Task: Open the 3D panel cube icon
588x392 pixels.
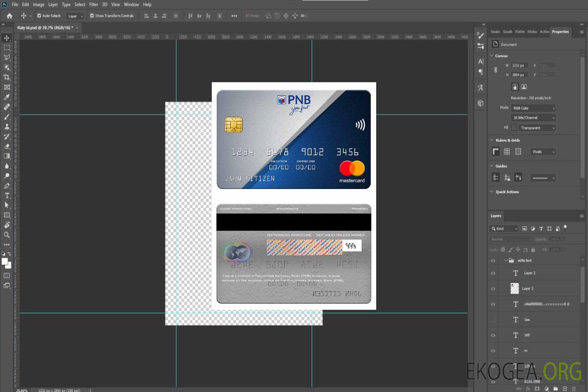Action: coord(481,103)
